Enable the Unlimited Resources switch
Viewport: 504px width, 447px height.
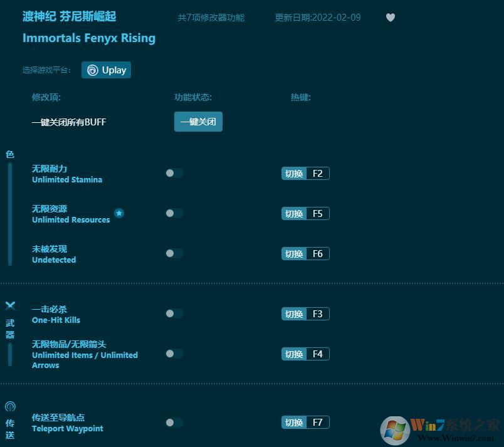tap(174, 213)
